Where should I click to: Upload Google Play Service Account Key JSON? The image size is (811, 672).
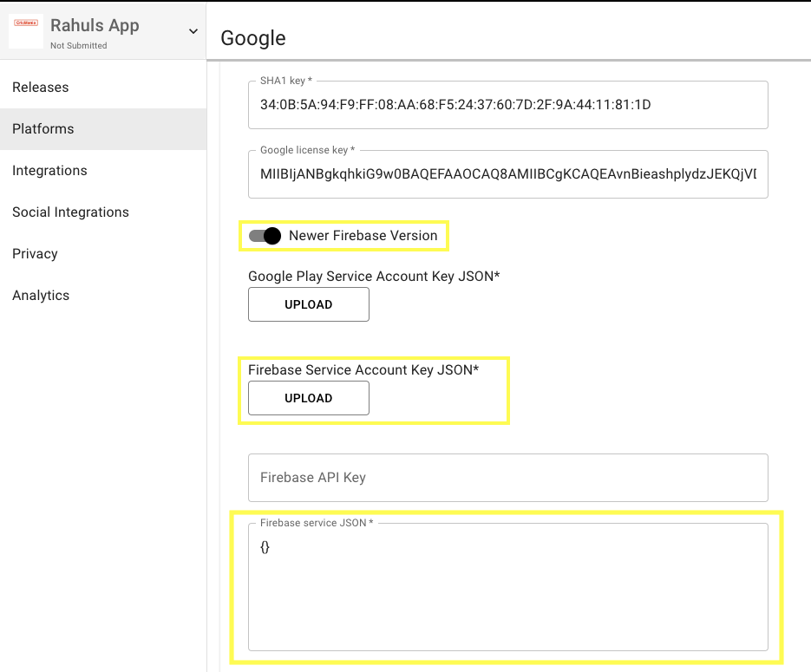[x=309, y=304]
